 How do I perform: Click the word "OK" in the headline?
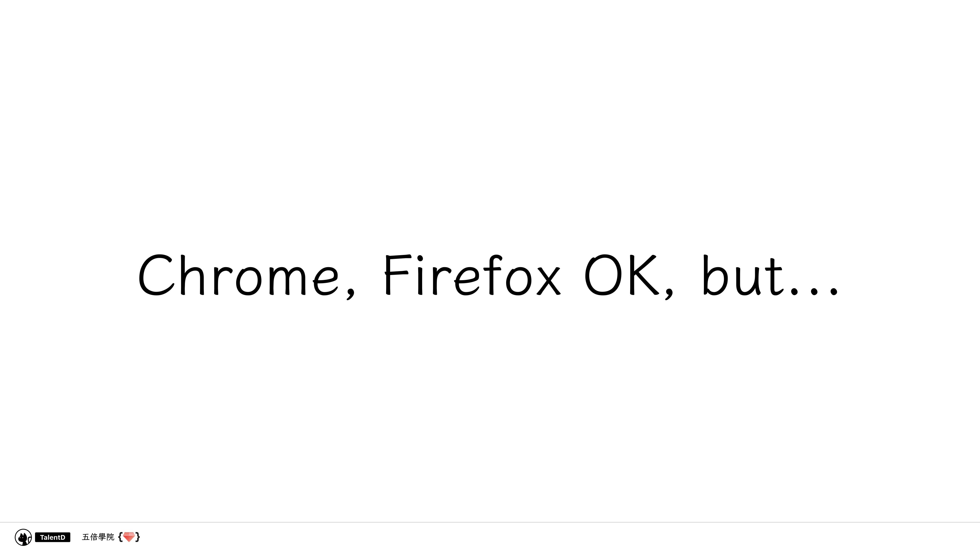tap(622, 275)
